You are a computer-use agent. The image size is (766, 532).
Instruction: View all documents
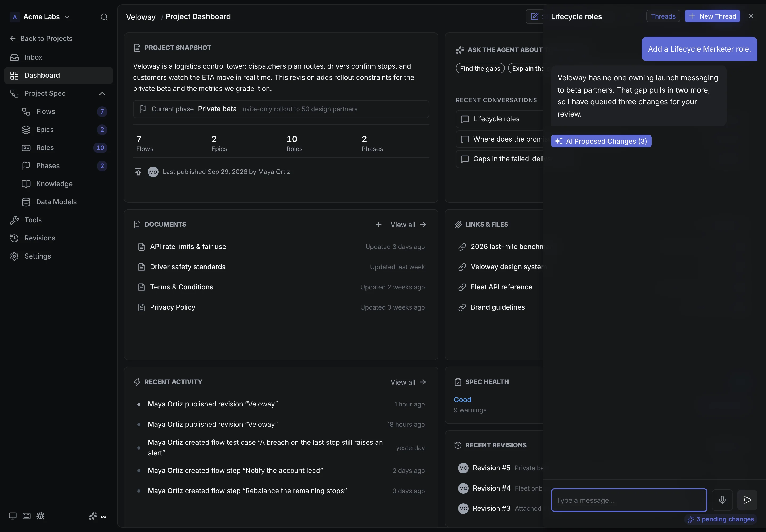408,225
